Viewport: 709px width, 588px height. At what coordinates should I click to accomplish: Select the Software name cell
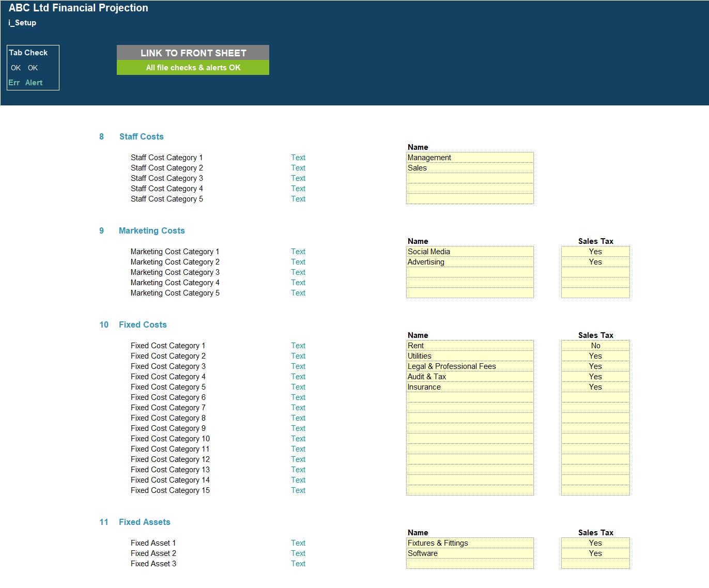(470, 553)
